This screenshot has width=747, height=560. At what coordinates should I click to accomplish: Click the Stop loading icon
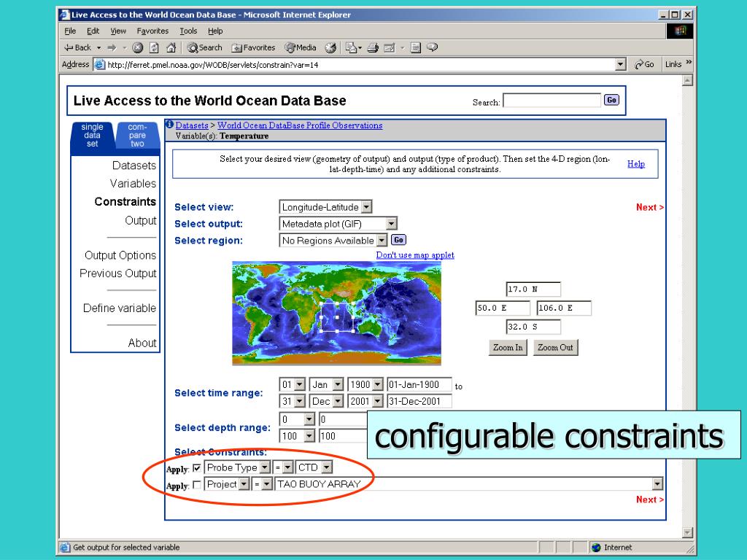(x=138, y=47)
